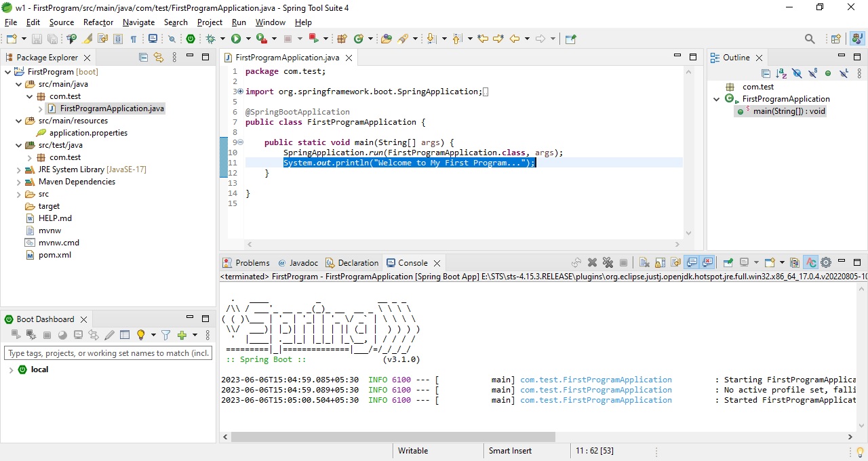Activate the Search icon near the top right
Image resolution: width=868 pixels, height=461 pixels.
pos(810,39)
